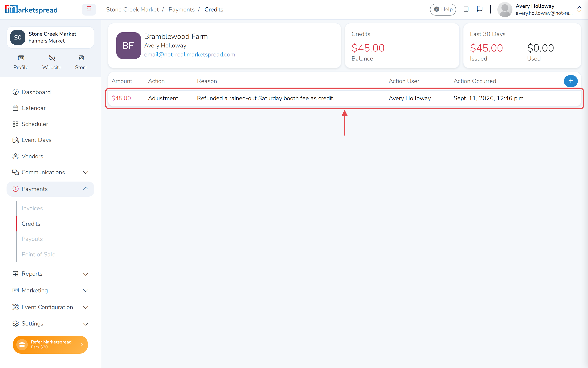Click the pin sidebar icon

[89, 9]
